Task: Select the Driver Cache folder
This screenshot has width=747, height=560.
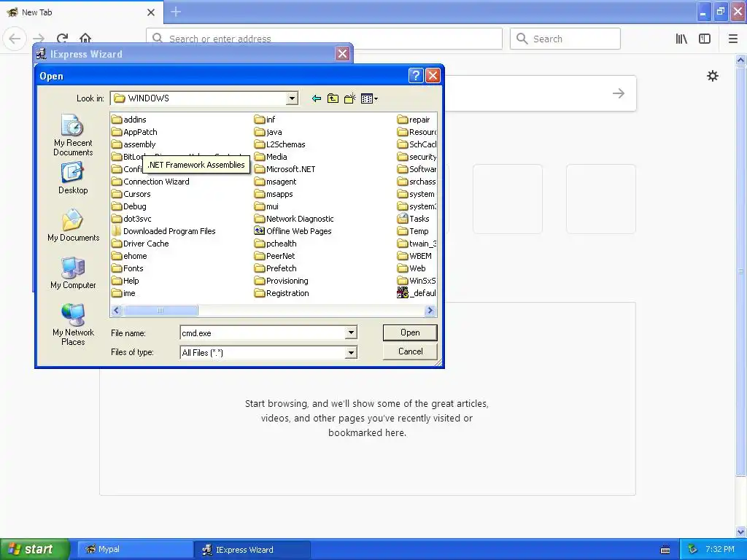Action: [140, 244]
